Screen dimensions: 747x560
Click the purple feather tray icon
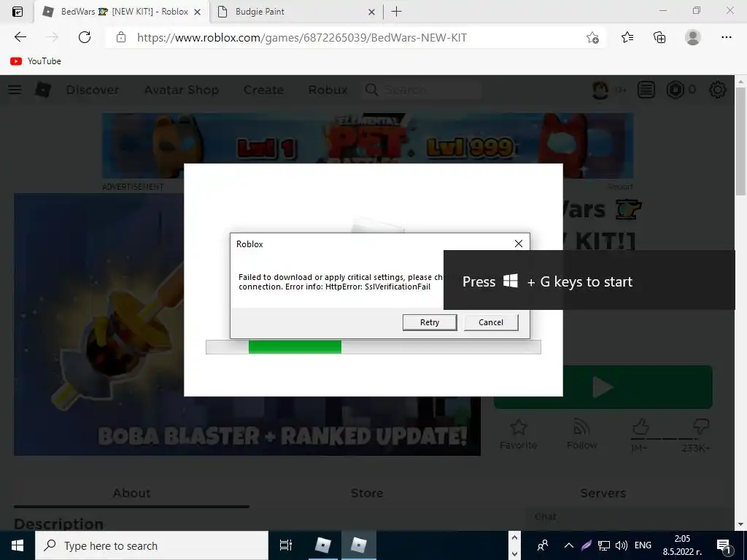[587, 545]
